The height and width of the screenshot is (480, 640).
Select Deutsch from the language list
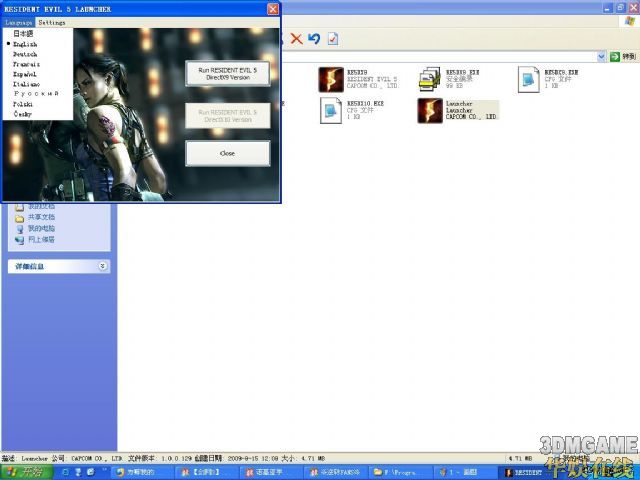click(x=25, y=54)
